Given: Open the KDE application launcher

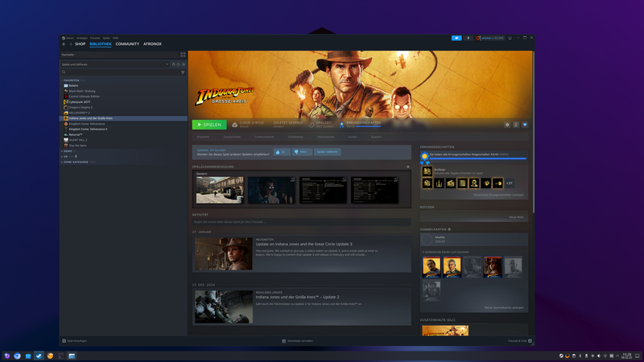Looking at the screenshot, I should pos(6,356).
